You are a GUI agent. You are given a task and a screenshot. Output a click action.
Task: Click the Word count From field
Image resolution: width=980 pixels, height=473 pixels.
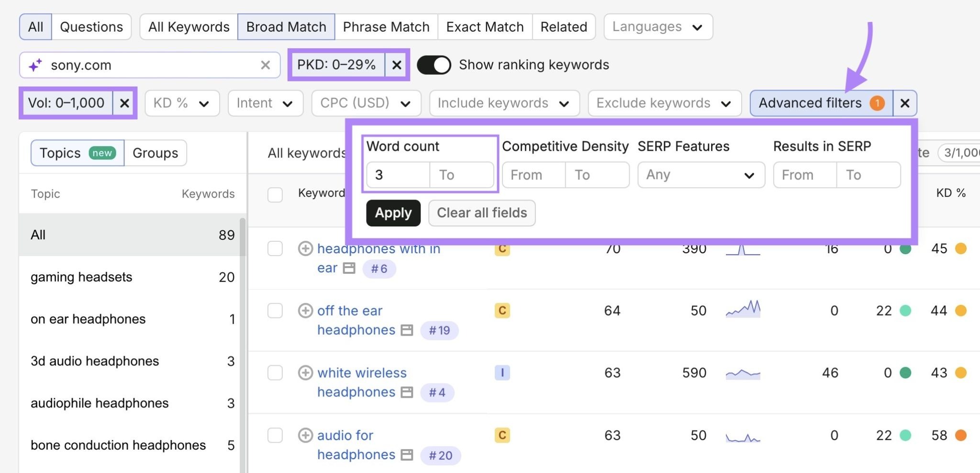click(x=398, y=175)
